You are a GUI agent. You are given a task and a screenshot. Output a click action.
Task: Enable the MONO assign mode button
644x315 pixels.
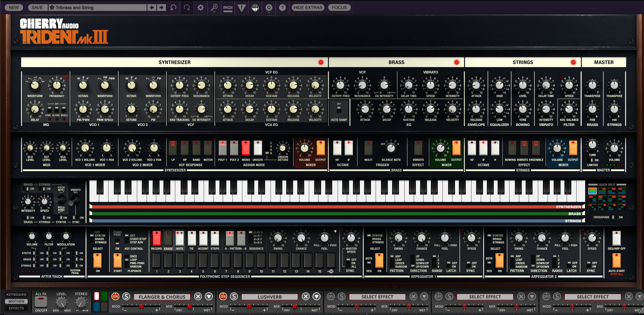[246, 148]
